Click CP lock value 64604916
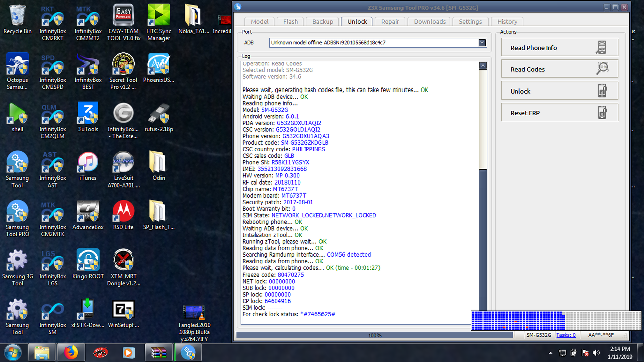 point(277,301)
